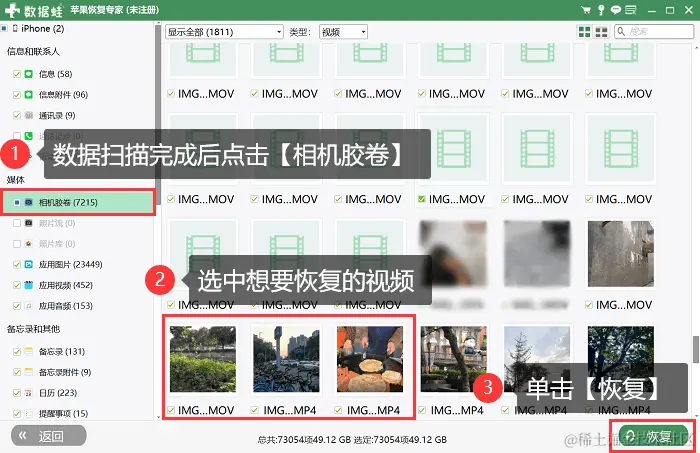Uncheck the 应用视频 (452) checkbox
This screenshot has width=700, height=453.
(17, 285)
